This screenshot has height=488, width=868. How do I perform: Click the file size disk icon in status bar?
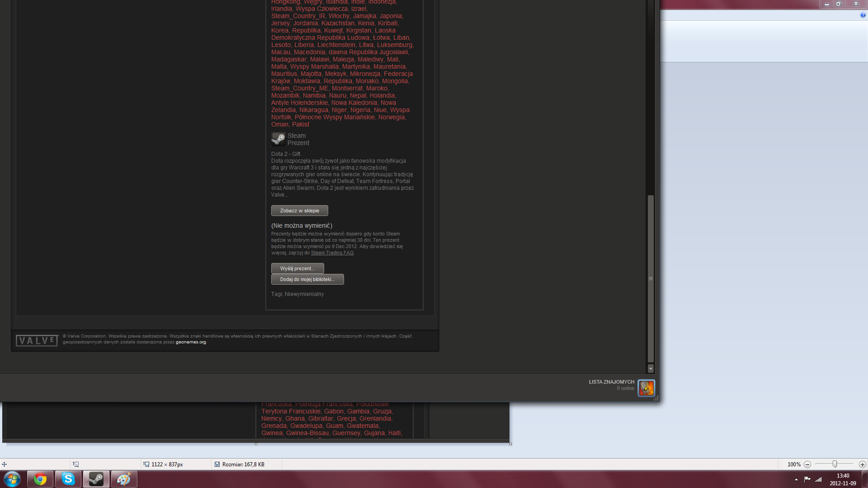(x=217, y=465)
